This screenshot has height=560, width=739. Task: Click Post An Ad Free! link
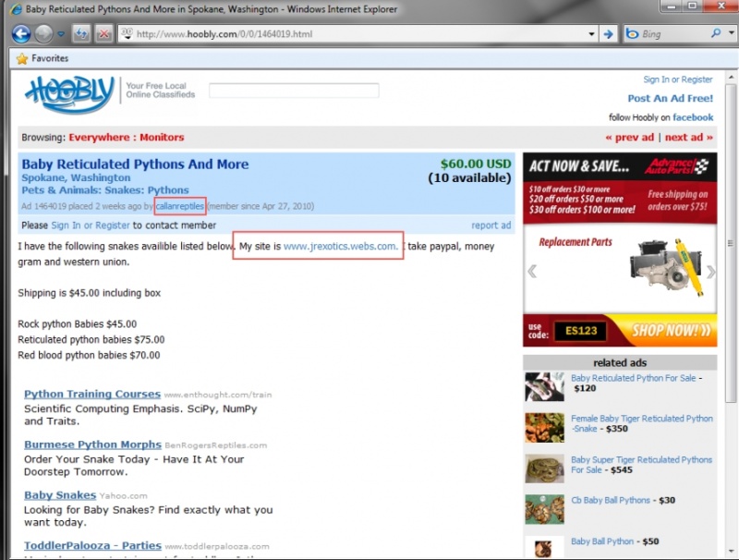click(671, 99)
